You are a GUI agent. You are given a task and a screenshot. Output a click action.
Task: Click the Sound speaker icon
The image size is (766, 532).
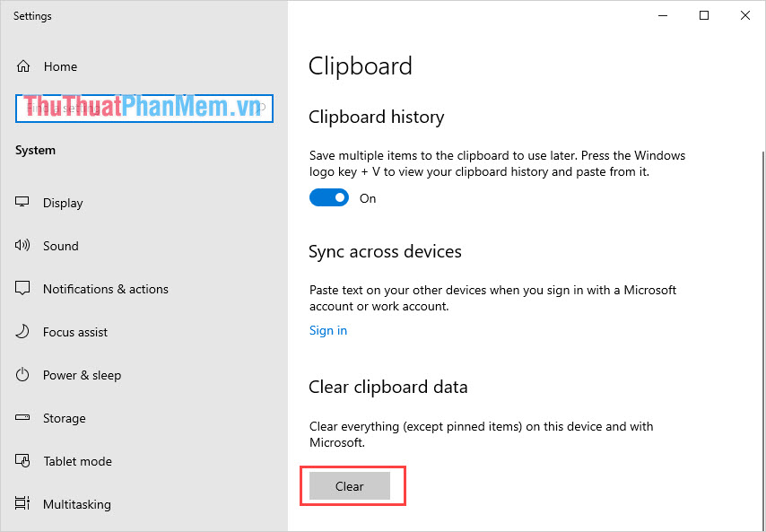22,246
